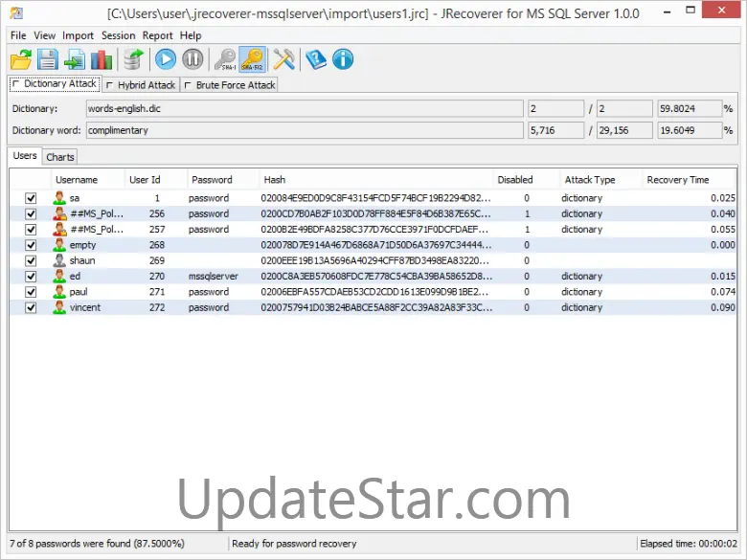Sort by User Id column header
Viewport: 747px width, 560px height.
[x=156, y=180]
